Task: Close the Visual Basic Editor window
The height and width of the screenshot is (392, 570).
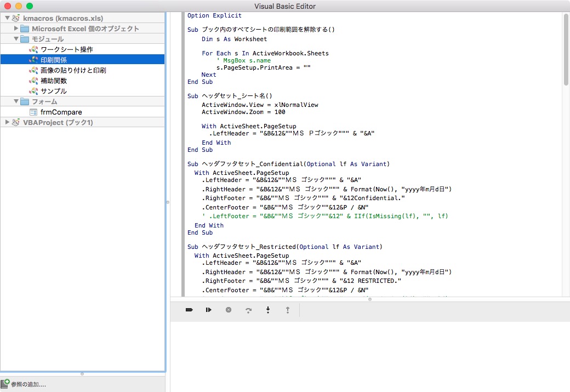Action: pyautogui.click(x=8, y=6)
